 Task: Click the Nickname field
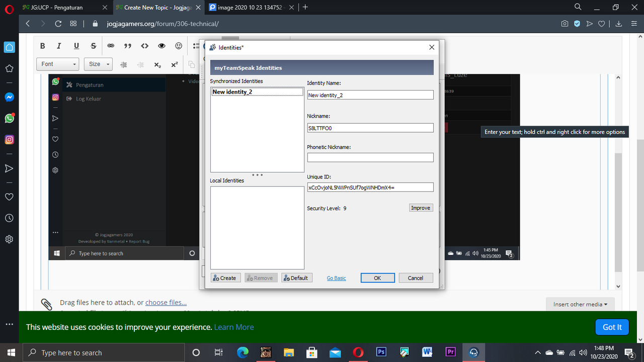coord(370,128)
